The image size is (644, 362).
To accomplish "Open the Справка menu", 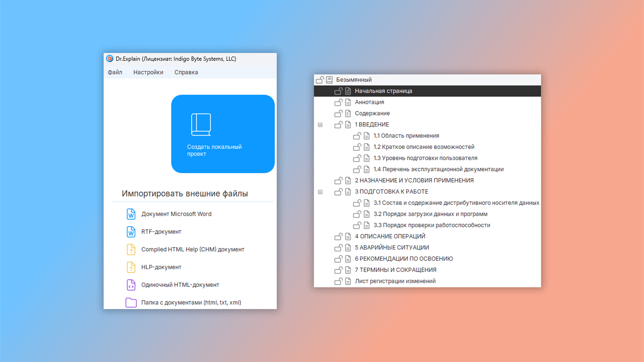I will (186, 72).
